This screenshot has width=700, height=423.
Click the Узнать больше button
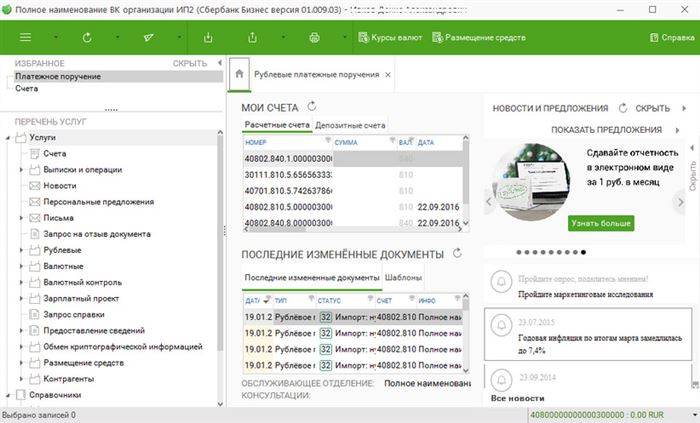tap(601, 223)
